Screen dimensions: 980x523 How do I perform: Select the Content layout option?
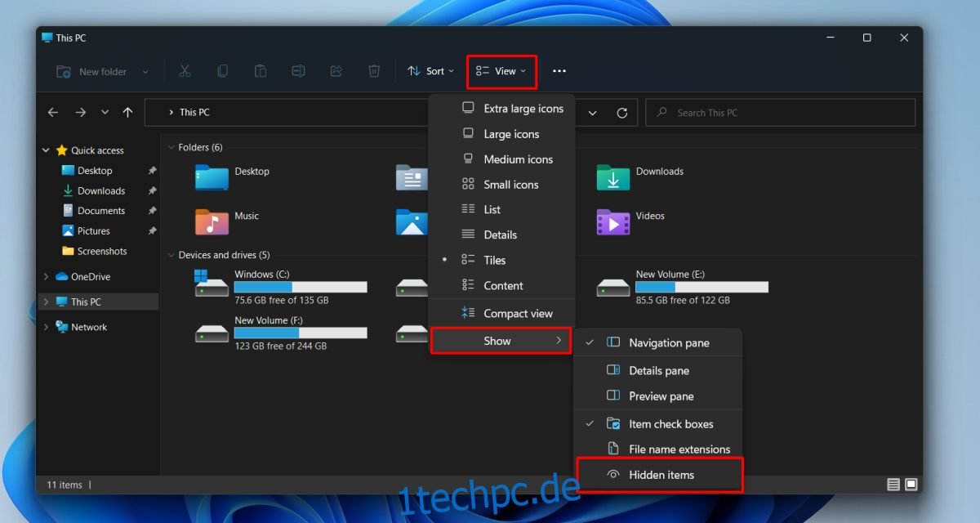click(x=501, y=285)
